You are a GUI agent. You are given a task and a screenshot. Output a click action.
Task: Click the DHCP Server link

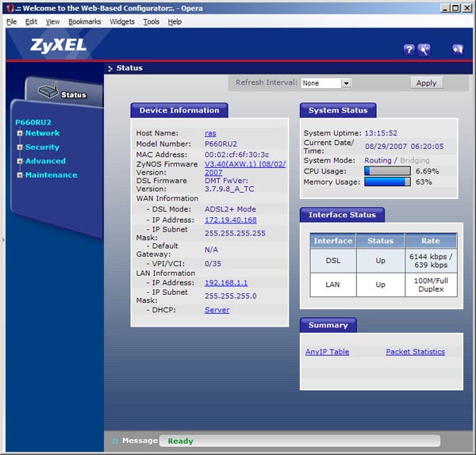pos(217,310)
